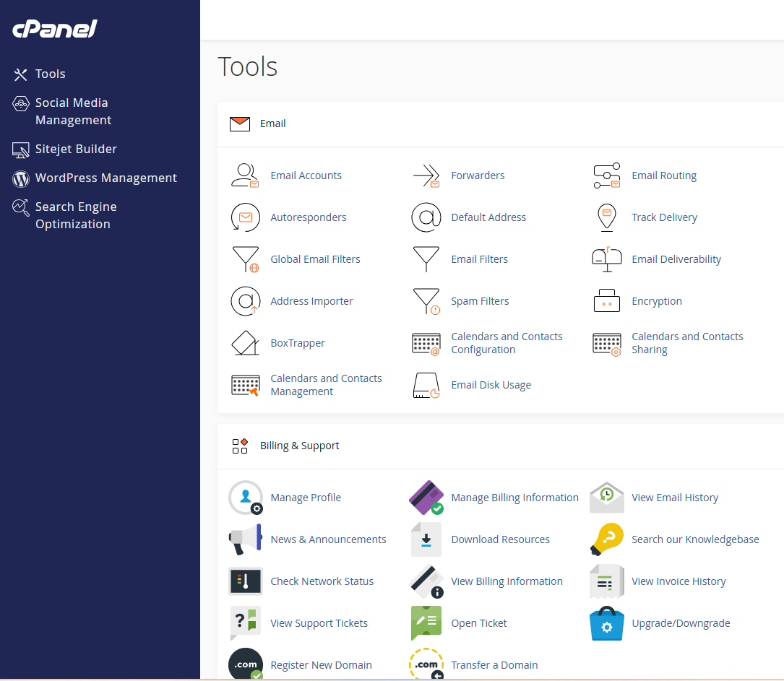Open the BoxTrapper link
784x681 pixels.
(298, 343)
